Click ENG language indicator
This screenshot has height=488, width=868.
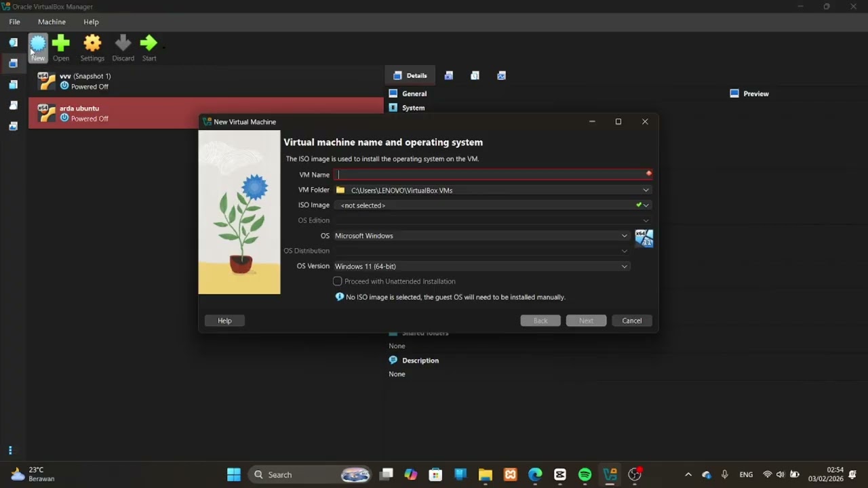746,474
